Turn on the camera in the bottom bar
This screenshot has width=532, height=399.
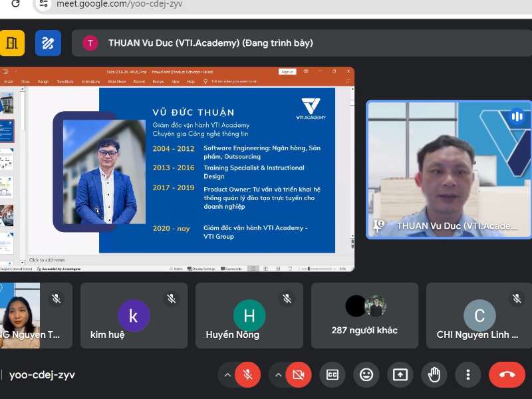[x=298, y=375]
